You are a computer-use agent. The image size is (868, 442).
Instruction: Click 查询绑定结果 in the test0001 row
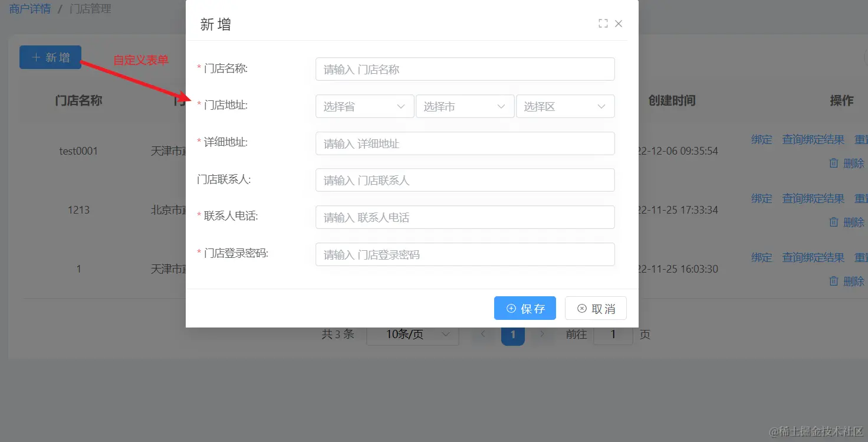(813, 139)
